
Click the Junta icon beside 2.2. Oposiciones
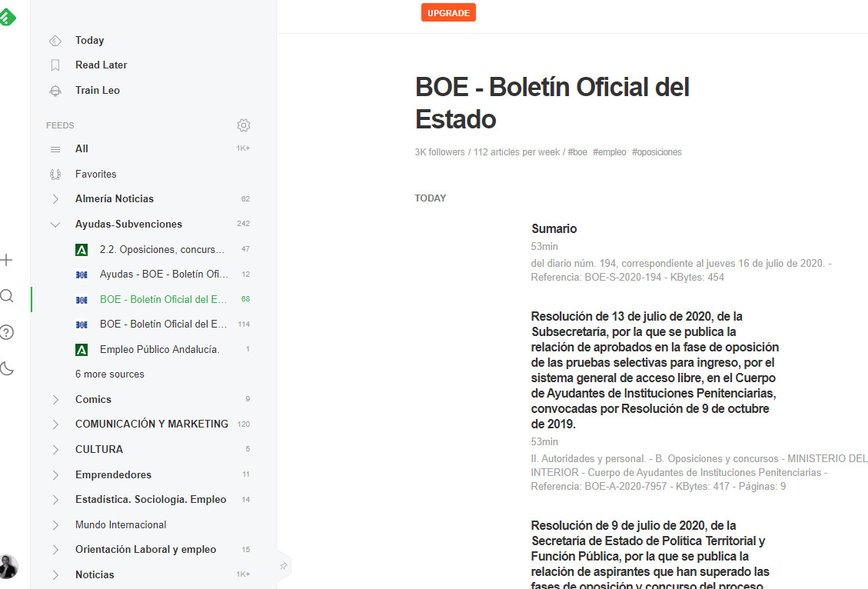tap(81, 250)
